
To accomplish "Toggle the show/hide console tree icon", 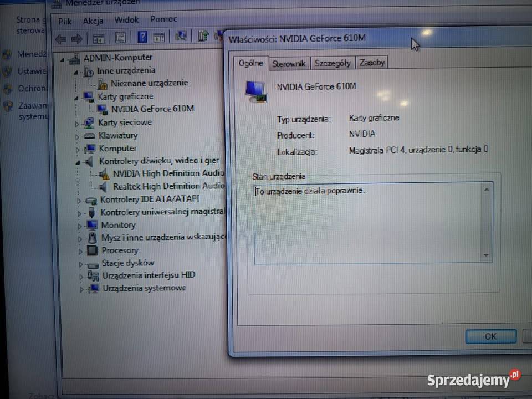I will (x=98, y=38).
